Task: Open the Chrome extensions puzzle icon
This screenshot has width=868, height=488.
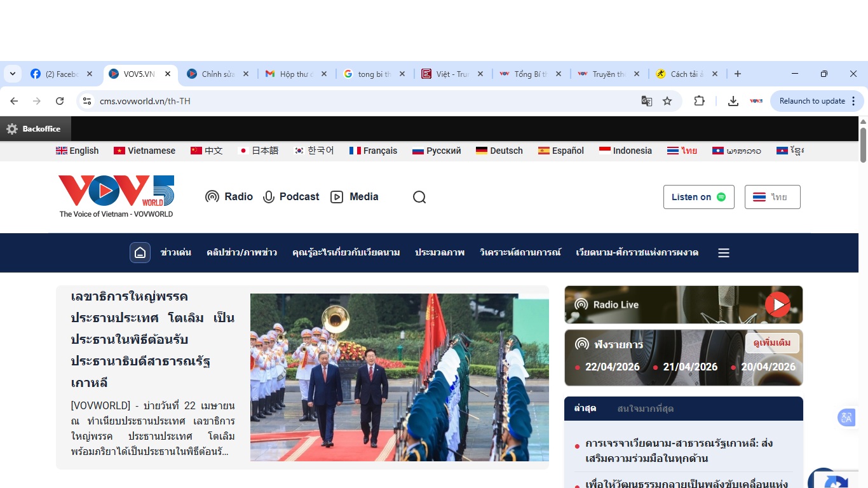Action: 699,101
